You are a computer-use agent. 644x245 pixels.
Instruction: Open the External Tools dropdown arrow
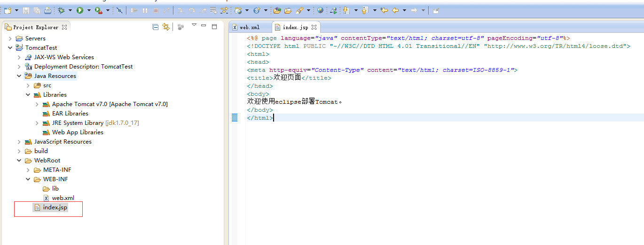click(108, 10)
